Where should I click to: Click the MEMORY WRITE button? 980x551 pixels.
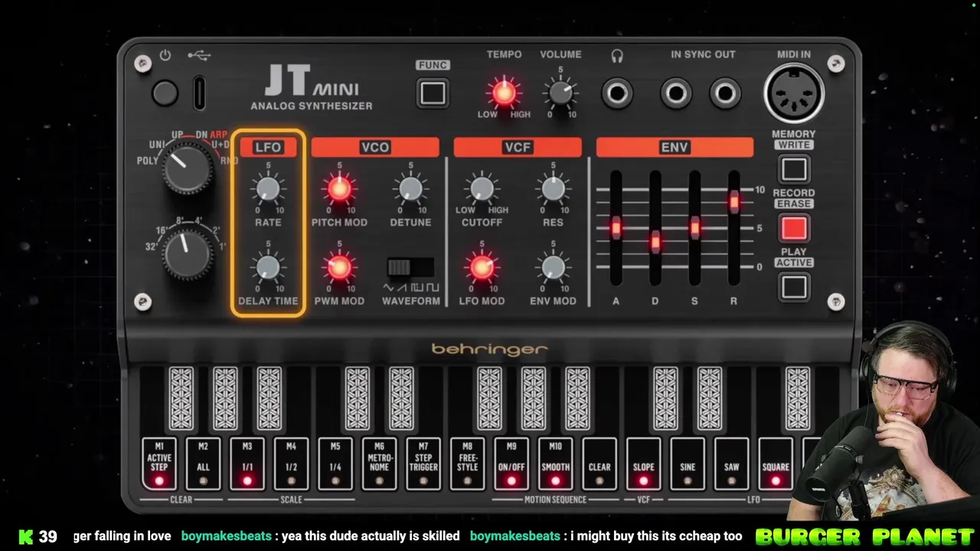[x=794, y=169]
